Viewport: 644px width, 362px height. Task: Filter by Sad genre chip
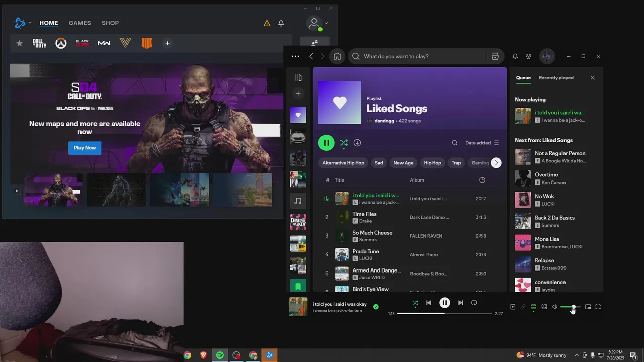click(x=379, y=163)
